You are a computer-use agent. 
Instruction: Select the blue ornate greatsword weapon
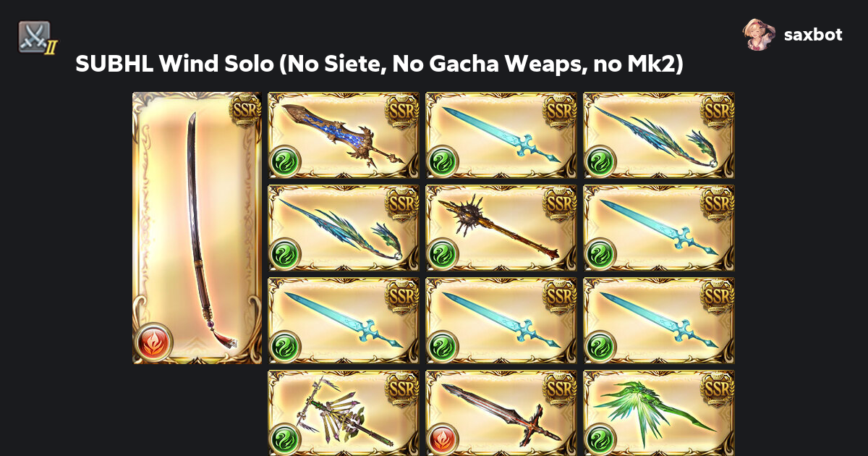344,135
